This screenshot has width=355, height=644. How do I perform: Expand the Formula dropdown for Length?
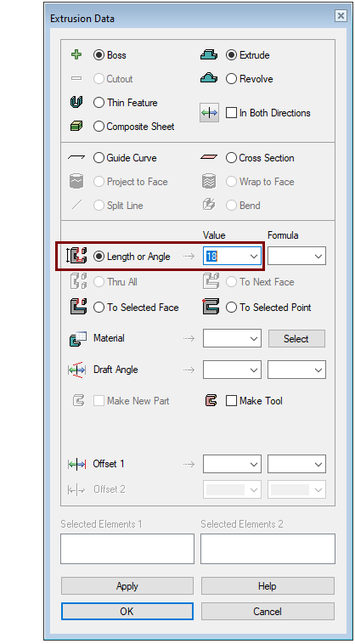point(318,257)
